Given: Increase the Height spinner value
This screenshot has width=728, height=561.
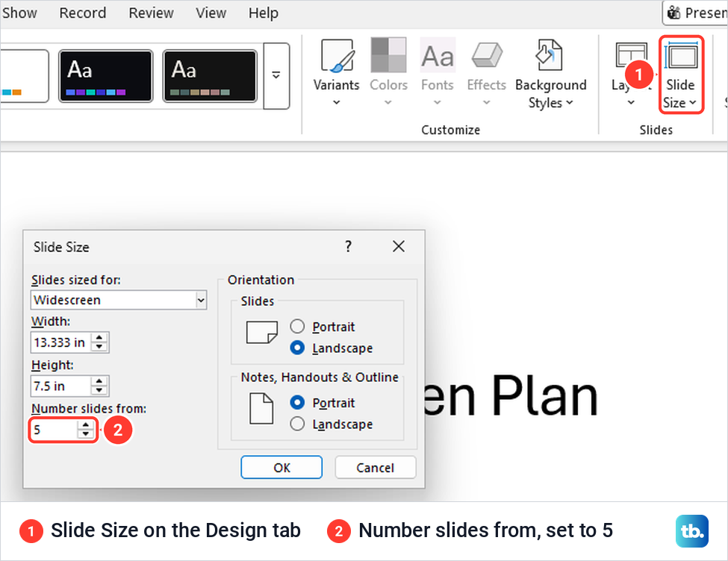Looking at the screenshot, I should (x=99, y=381).
